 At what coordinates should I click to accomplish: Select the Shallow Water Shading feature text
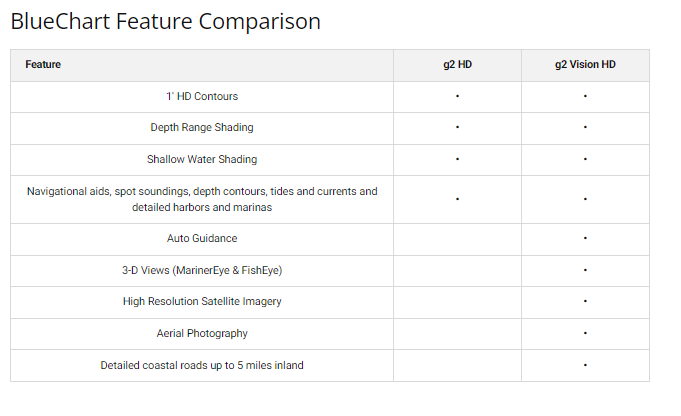pyautogui.click(x=202, y=159)
